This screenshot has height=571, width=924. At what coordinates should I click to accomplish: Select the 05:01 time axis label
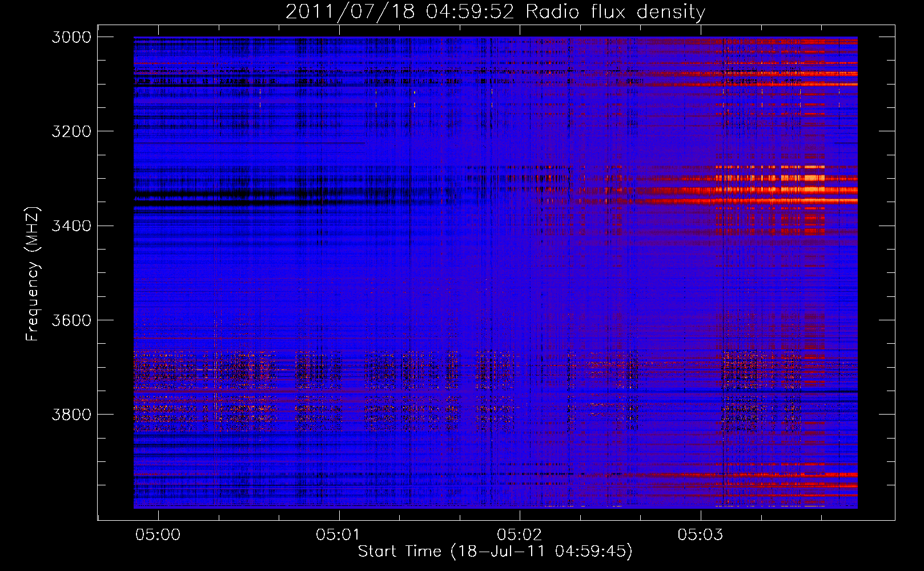pos(339,534)
